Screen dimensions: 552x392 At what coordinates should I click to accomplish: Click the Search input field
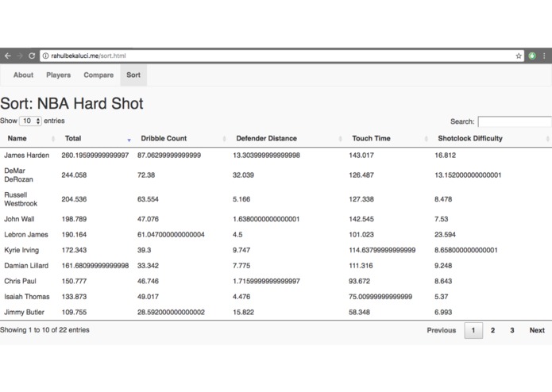coord(515,121)
